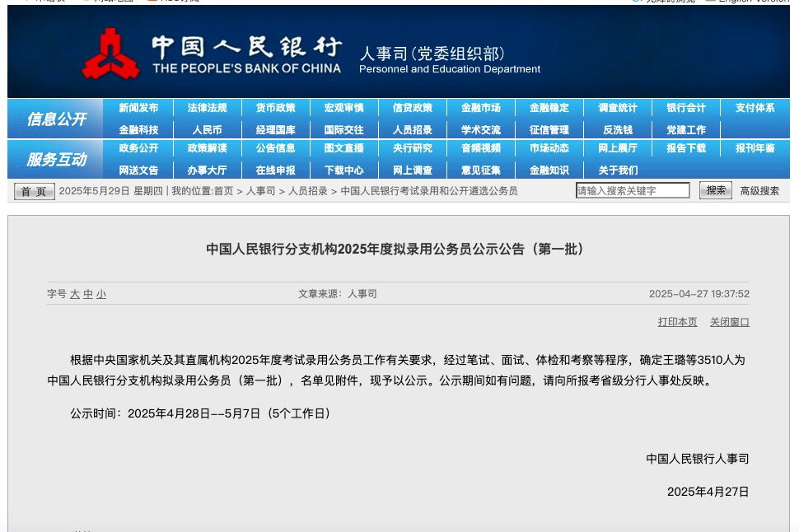Viewport: 799px width, 532px height.
Task: Open 政务公开 menu item
Action: point(138,148)
